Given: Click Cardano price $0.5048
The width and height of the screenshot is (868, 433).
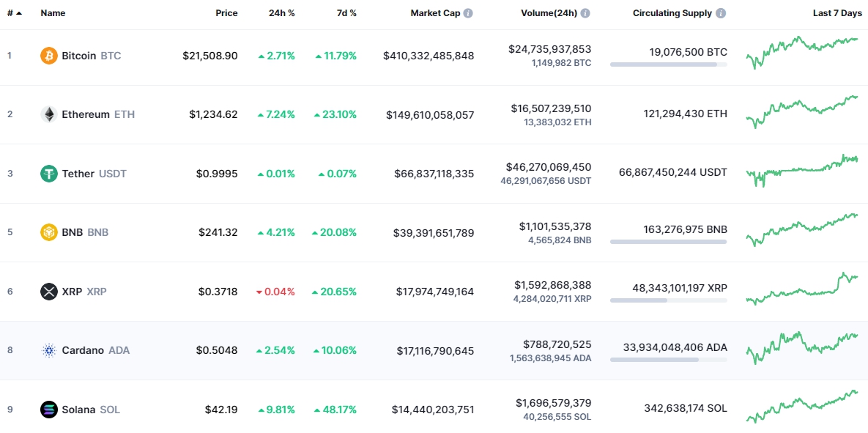Looking at the screenshot, I should click(216, 350).
